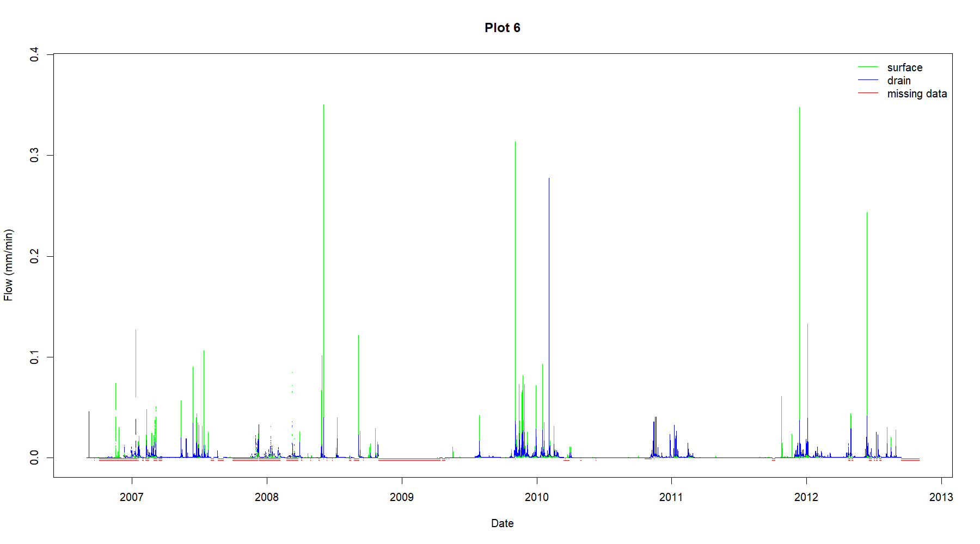Click the red missing data legend line
The height and width of the screenshot is (544, 980).
pyautogui.click(x=868, y=93)
